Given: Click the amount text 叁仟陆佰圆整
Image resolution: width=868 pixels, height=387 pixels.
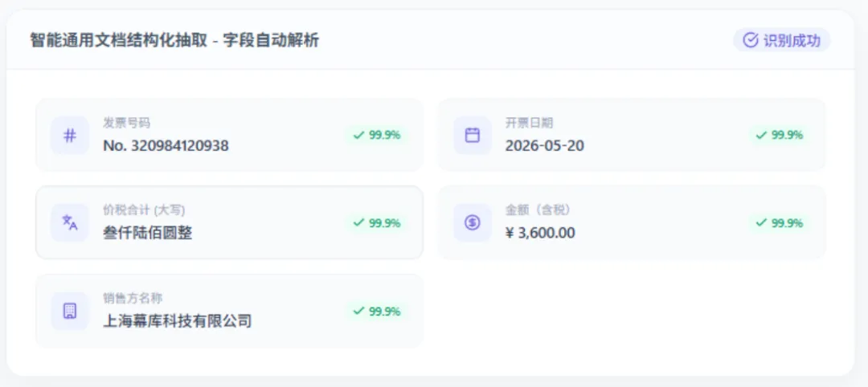Looking at the screenshot, I should 148,234.
